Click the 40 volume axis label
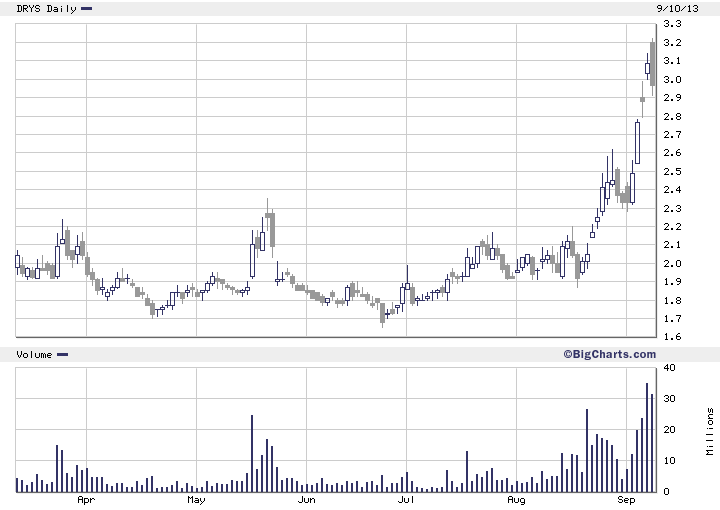Viewport: 720px width, 510px height. tap(669, 367)
